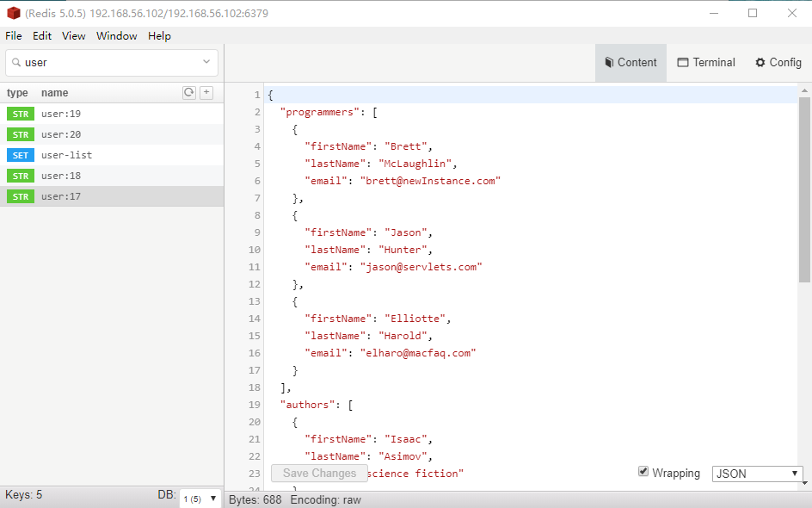The height and width of the screenshot is (508, 812).
Task: Click the Keys: 5 status text
Action: click(23, 494)
